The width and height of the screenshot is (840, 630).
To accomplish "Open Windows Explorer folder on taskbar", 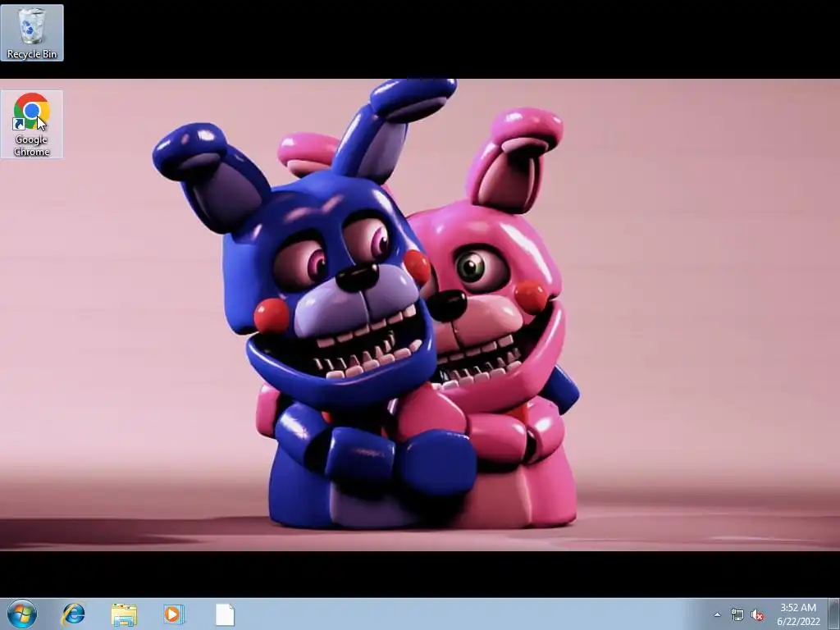I will (124, 614).
